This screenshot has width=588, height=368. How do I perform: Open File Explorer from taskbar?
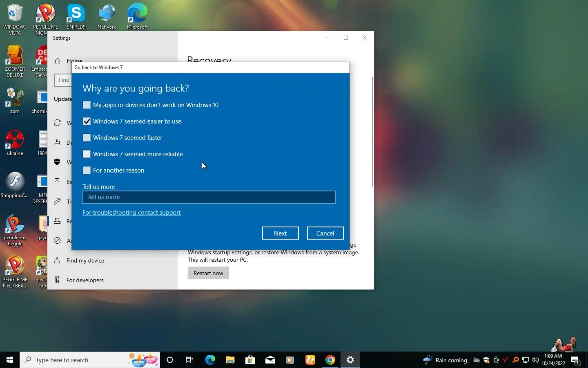pos(230,360)
